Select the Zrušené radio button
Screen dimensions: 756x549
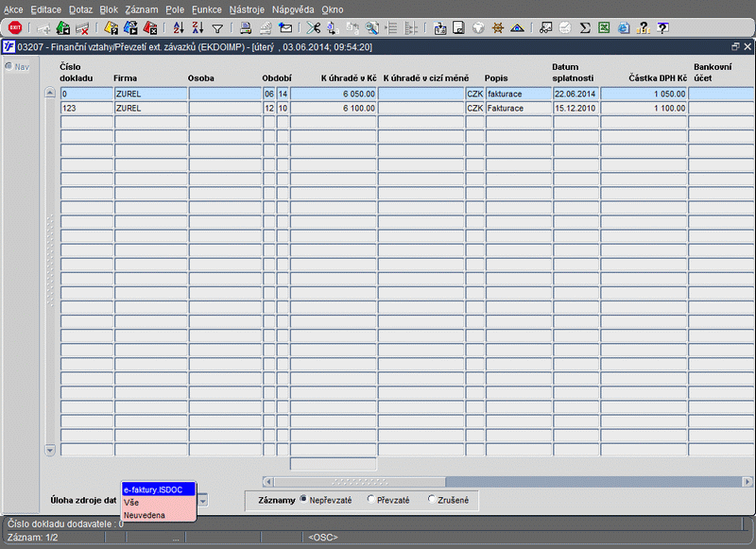[x=432, y=499]
